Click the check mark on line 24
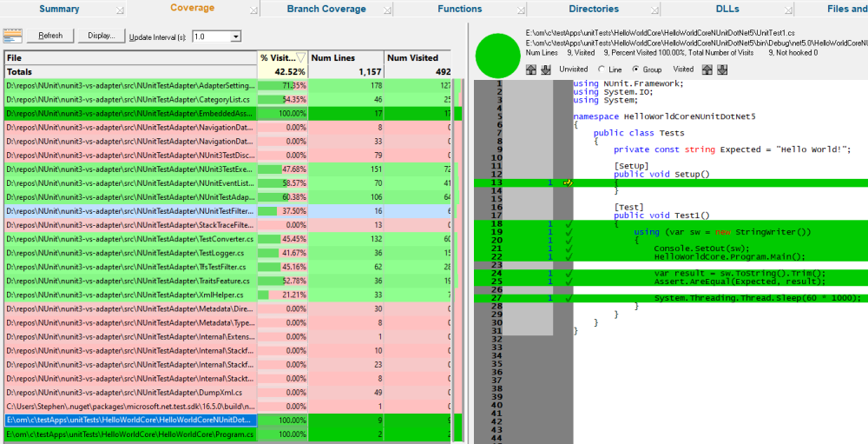Image resolution: width=868 pixels, height=444 pixels. [x=569, y=274]
